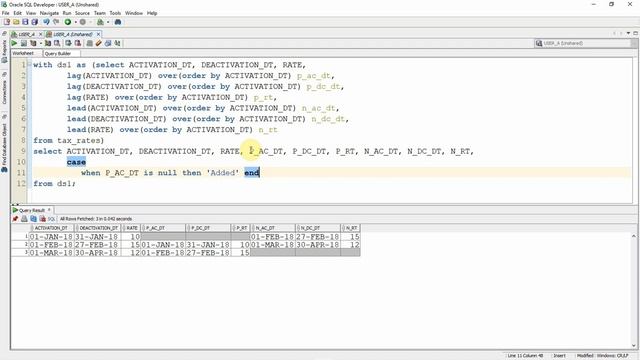Click the SQL History icon
This screenshot has width=640, height=360.
click(x=108, y=43)
